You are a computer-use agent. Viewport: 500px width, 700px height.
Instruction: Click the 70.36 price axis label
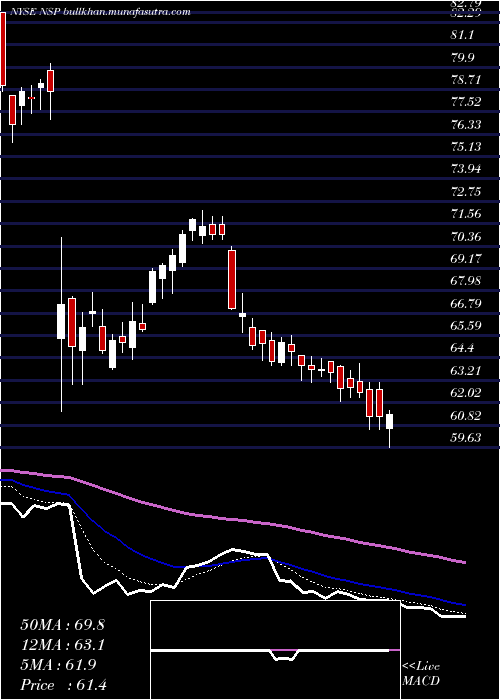466,236
